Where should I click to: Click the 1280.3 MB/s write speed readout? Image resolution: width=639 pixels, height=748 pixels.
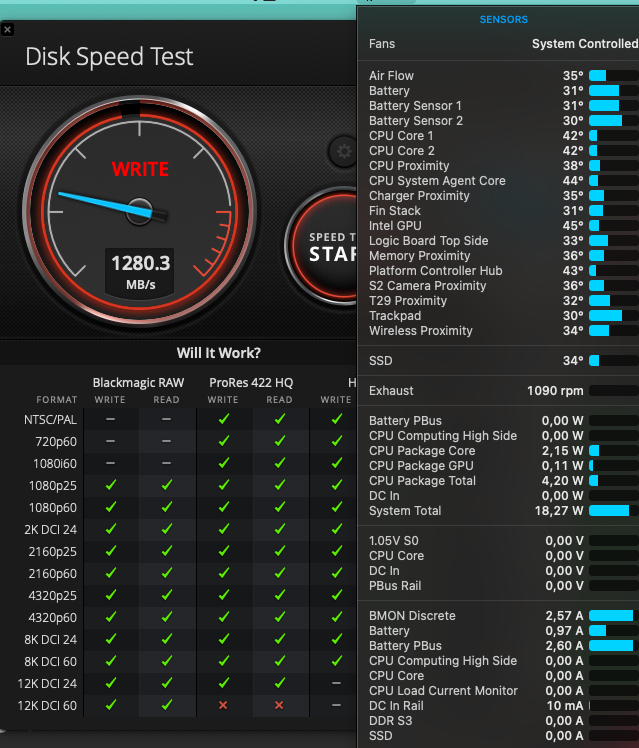(x=140, y=271)
